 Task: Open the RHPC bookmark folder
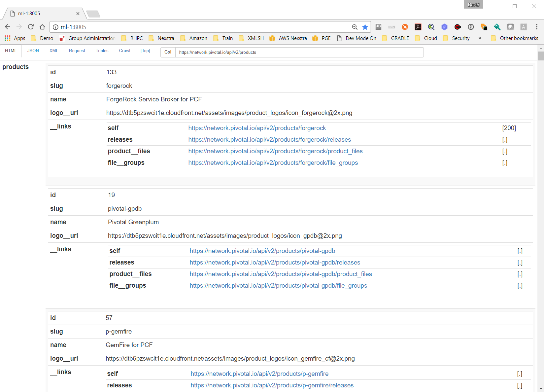point(132,38)
